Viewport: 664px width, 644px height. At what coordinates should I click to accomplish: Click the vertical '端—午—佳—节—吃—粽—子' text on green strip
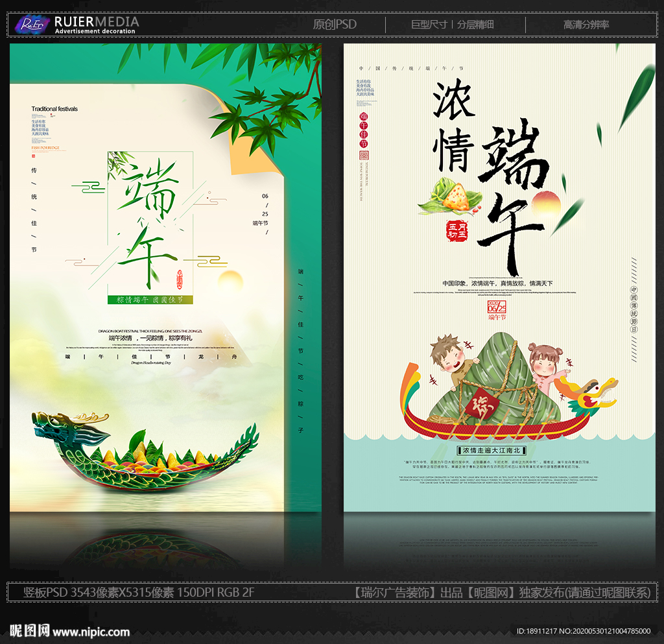pos(301,351)
